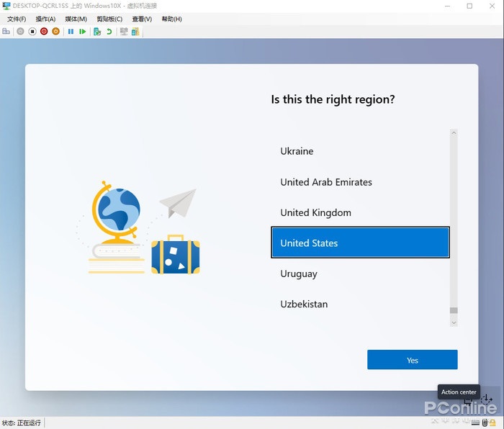Screen dimensions: 504x429
Task: Click the mouse icon in the status bar
Action: [485, 423]
